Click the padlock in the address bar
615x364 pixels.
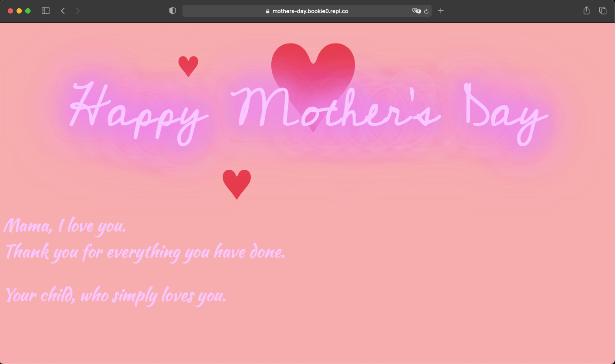267,10
